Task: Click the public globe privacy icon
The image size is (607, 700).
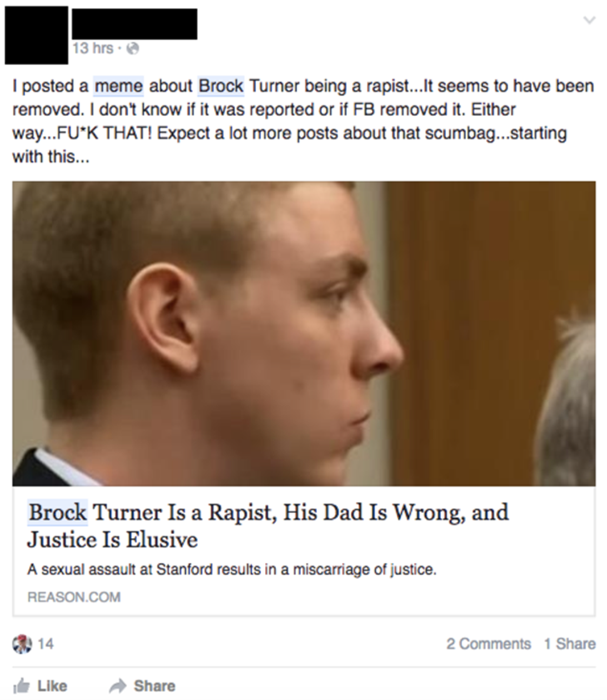Action: tap(133, 48)
